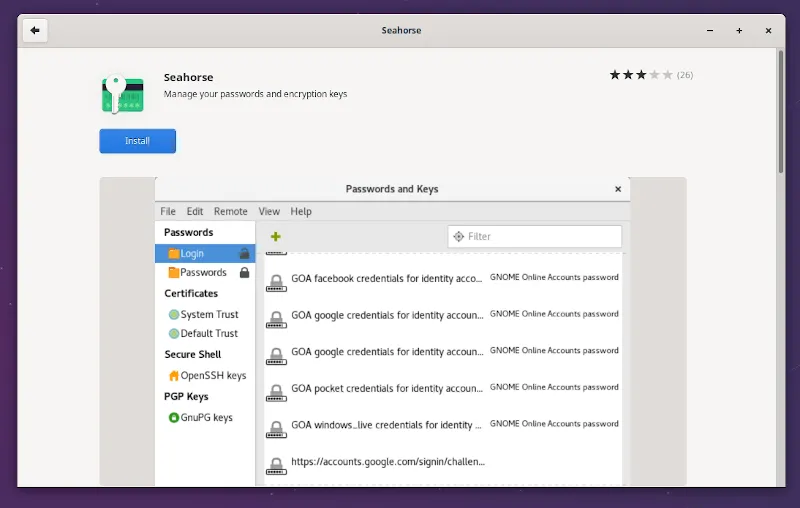The width and height of the screenshot is (800, 508).
Task: Click the OpenSSH keys home icon
Action: 173,376
